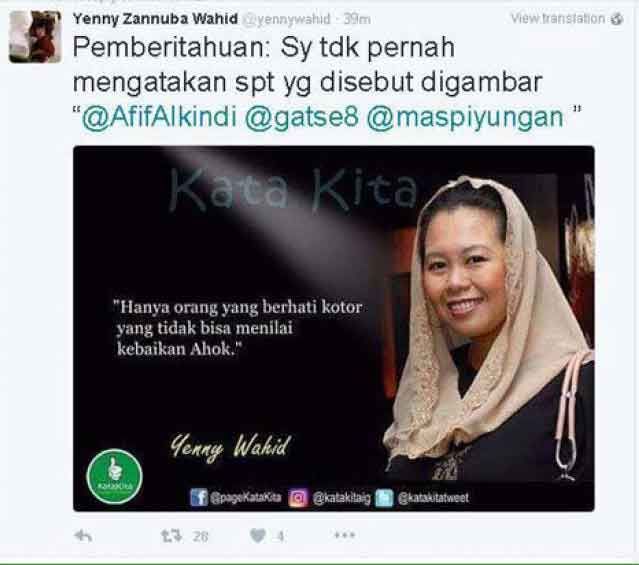Click the View translation link
Image resolution: width=639 pixels, height=565 pixels.
point(558,18)
